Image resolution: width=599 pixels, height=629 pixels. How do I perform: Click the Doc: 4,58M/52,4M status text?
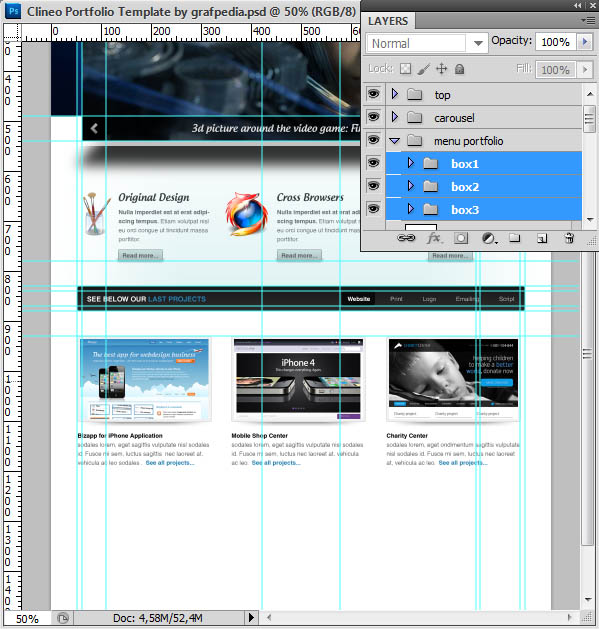point(158,618)
